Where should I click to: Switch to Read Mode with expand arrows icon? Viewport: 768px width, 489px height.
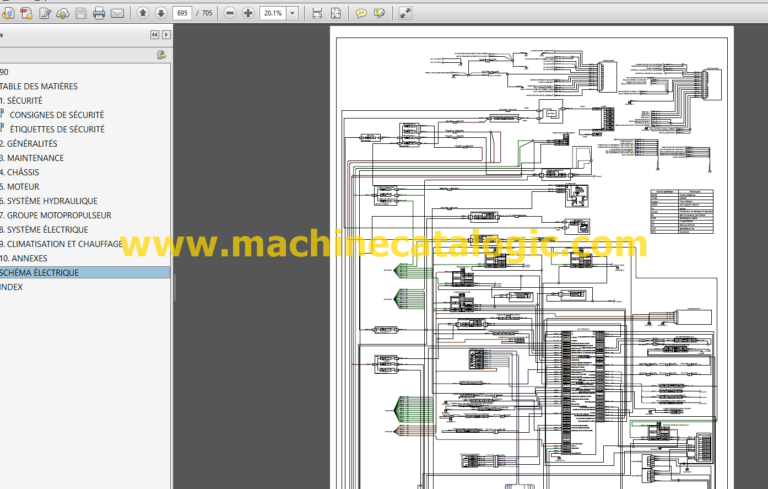[x=405, y=13]
